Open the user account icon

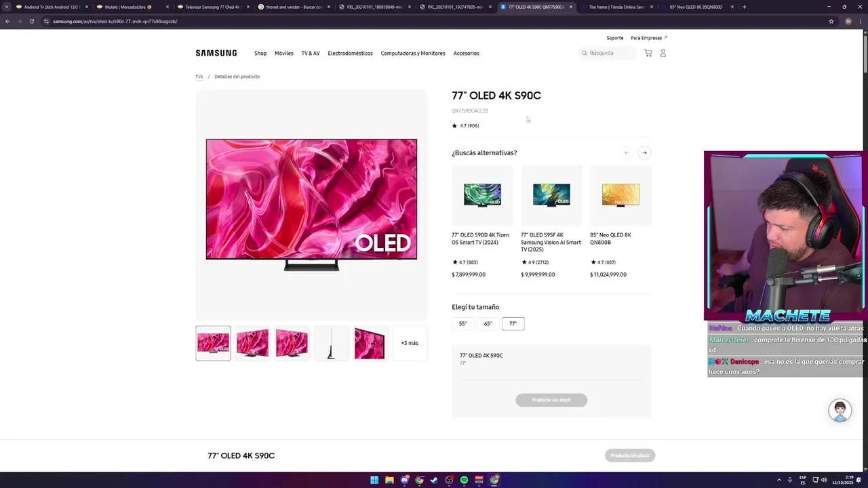click(x=663, y=53)
